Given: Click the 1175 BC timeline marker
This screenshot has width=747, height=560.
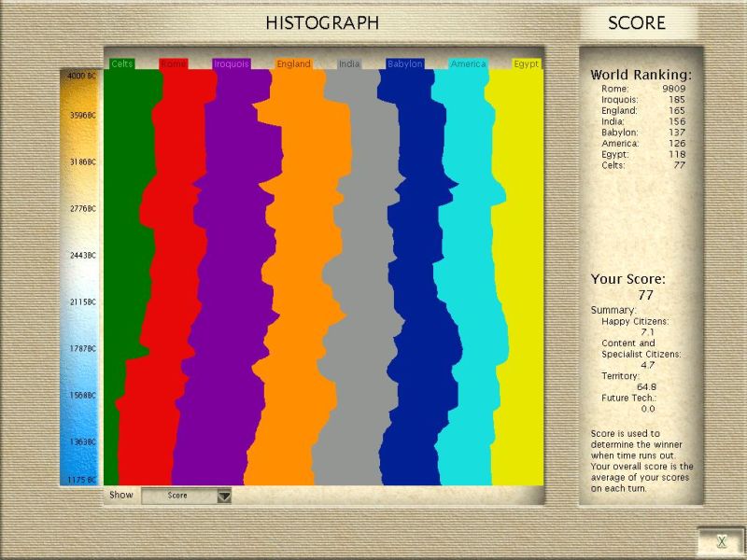Looking at the screenshot, I should point(82,480).
